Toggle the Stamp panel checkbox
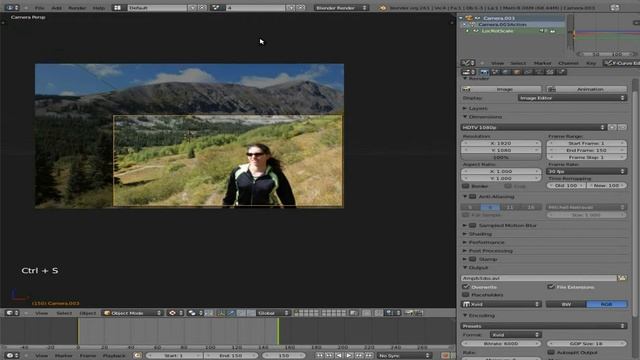 [x=473, y=259]
